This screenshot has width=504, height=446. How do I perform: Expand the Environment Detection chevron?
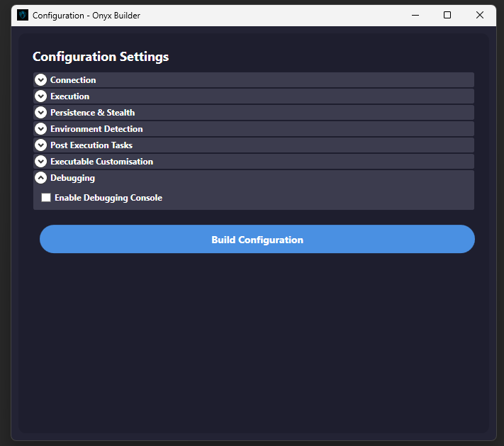pyautogui.click(x=41, y=129)
